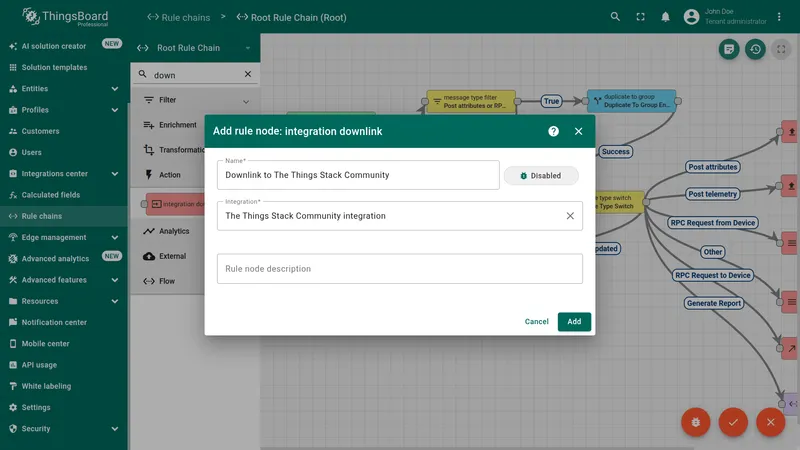Image resolution: width=800 pixels, height=450 pixels.
Task: Expand the Security sidebar section
Action: coord(64,429)
